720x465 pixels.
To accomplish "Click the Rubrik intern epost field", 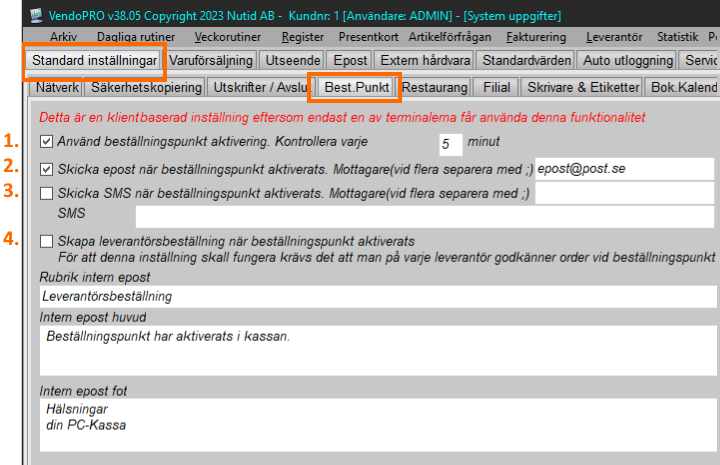I will click(378, 297).
